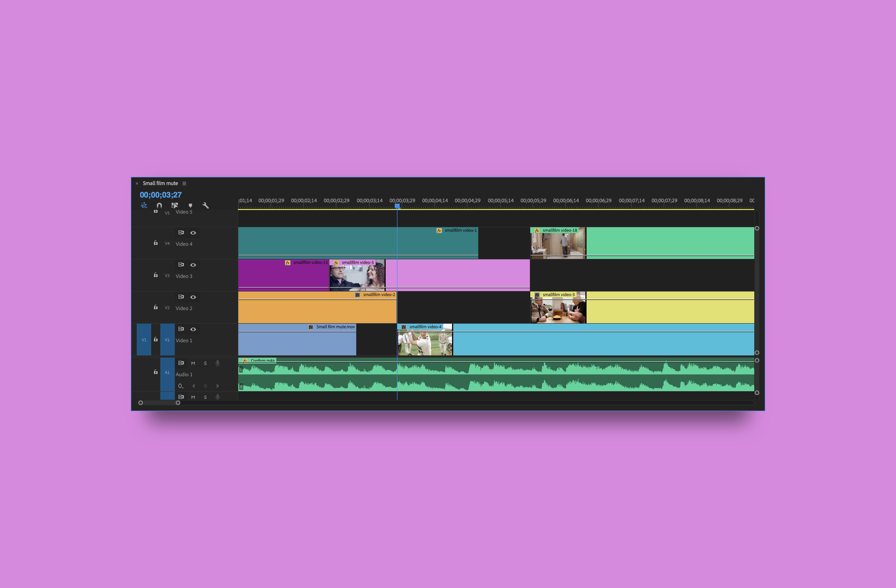
Task: Toggle Linked Selection icon
Action: 175,205
